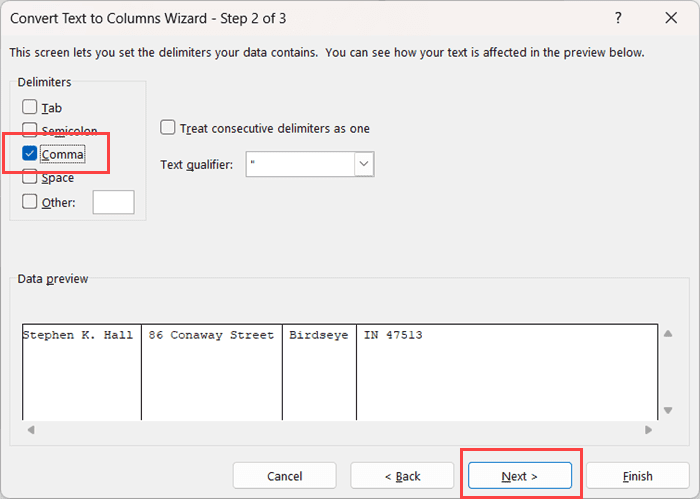The image size is (700, 499).
Task: Click the preview scroll down arrow
Action: (x=668, y=409)
